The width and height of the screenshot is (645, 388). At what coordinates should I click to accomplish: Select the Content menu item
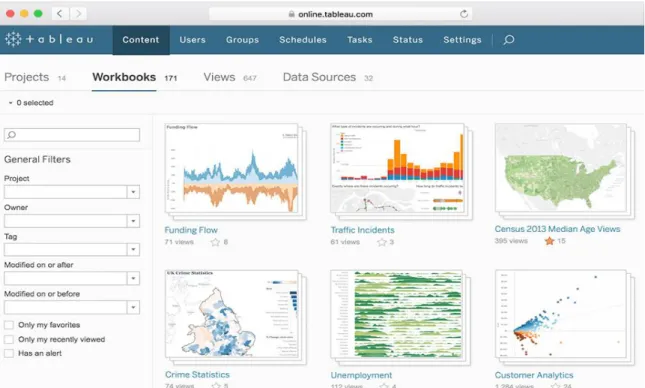coord(141,40)
